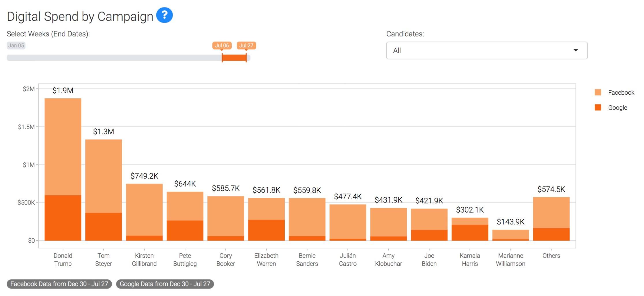Image resolution: width=644 pixels, height=296 pixels.
Task: Click the Jul 06 slider start handle
Action: [x=222, y=57]
